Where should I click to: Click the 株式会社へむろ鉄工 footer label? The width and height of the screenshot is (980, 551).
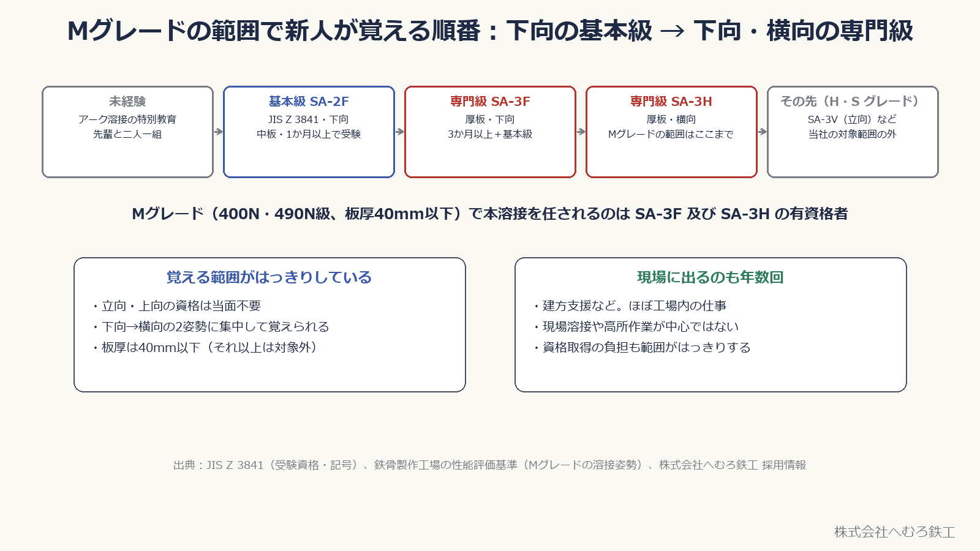[x=895, y=532]
